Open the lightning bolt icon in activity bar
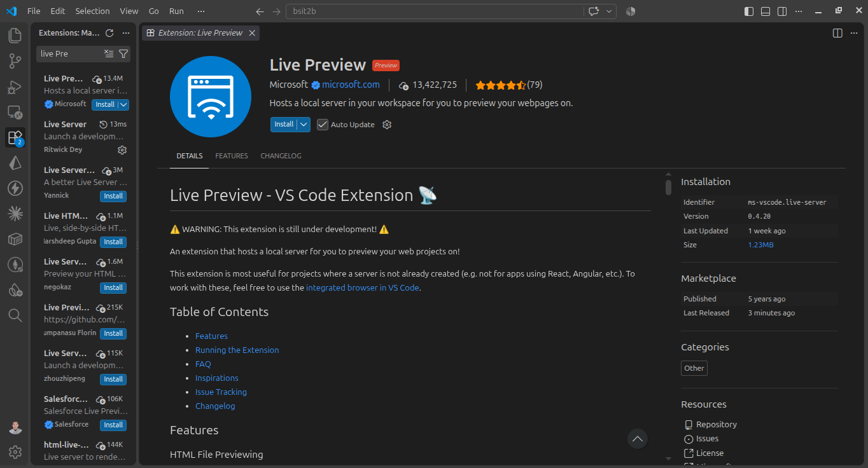 tap(15, 188)
